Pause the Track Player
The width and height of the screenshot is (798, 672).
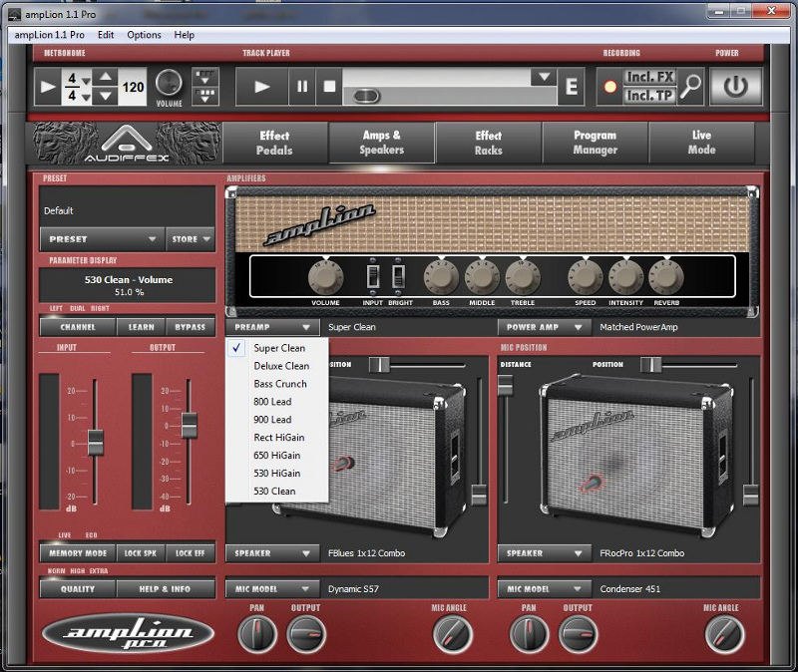pyautogui.click(x=302, y=87)
